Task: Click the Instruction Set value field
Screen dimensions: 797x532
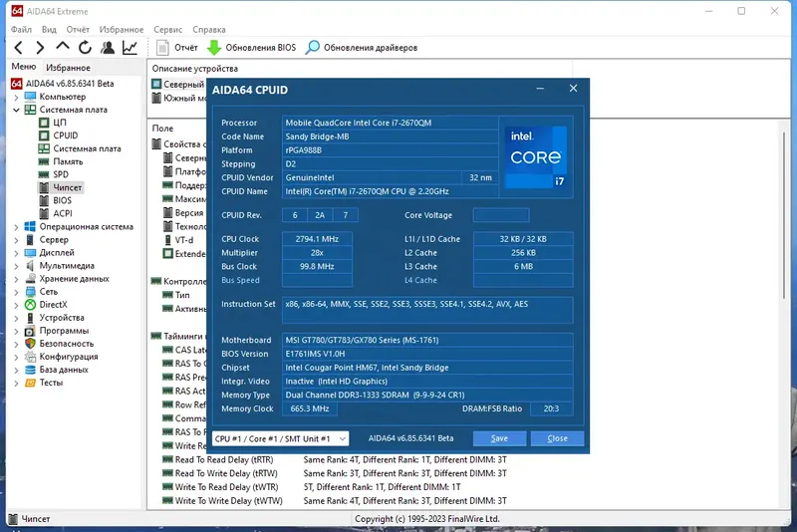Action: (x=427, y=310)
